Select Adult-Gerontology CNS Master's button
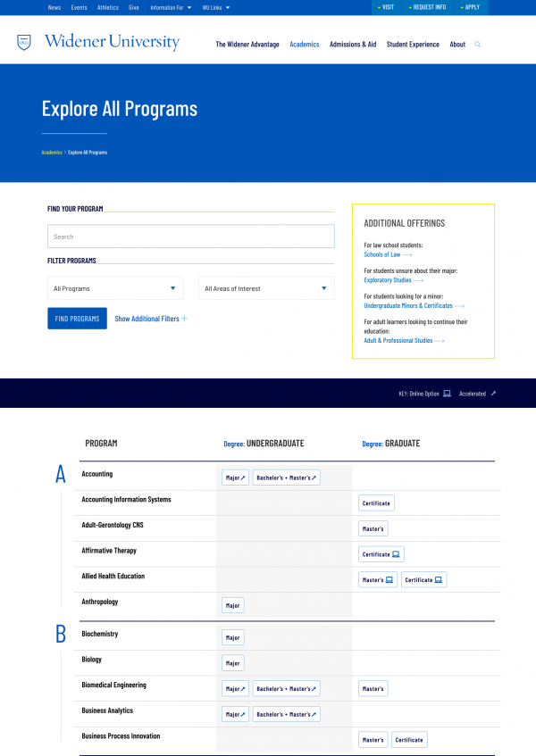Viewport: 536px width, 756px height. click(x=373, y=528)
